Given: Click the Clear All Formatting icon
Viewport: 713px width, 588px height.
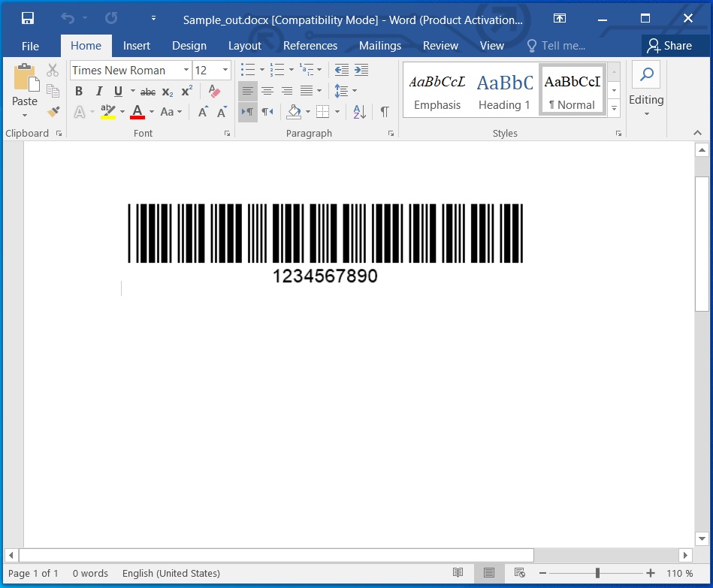Looking at the screenshot, I should coord(213,91).
